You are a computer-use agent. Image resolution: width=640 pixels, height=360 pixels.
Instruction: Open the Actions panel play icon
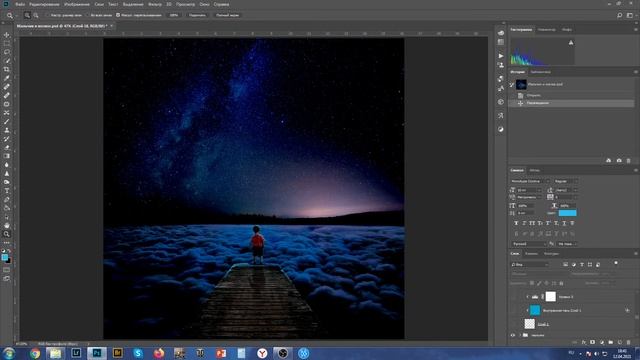pos(501,56)
